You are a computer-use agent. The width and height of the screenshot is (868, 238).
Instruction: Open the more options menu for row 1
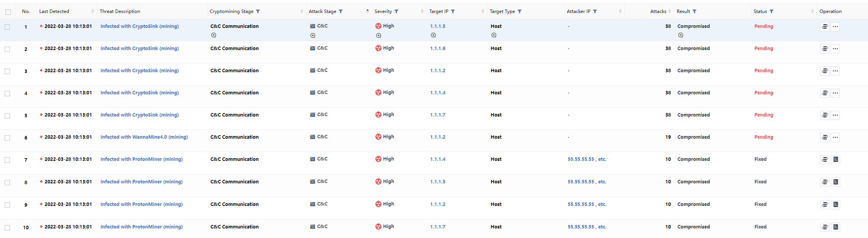pyautogui.click(x=836, y=27)
